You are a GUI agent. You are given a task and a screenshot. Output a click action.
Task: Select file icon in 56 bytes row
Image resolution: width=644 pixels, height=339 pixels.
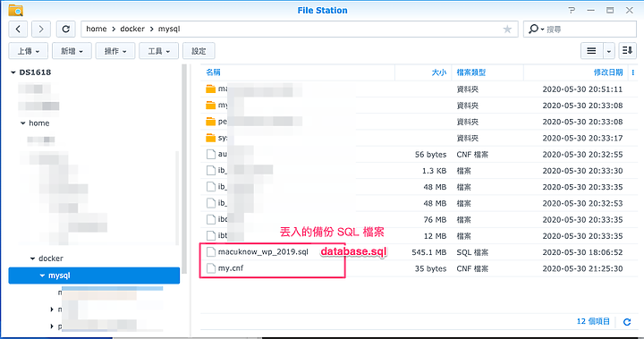point(211,154)
